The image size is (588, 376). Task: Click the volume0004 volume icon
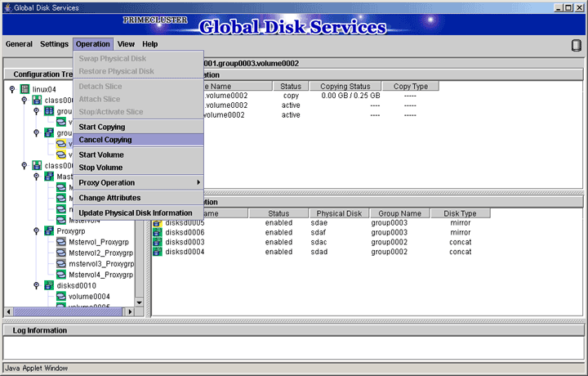[x=60, y=296]
